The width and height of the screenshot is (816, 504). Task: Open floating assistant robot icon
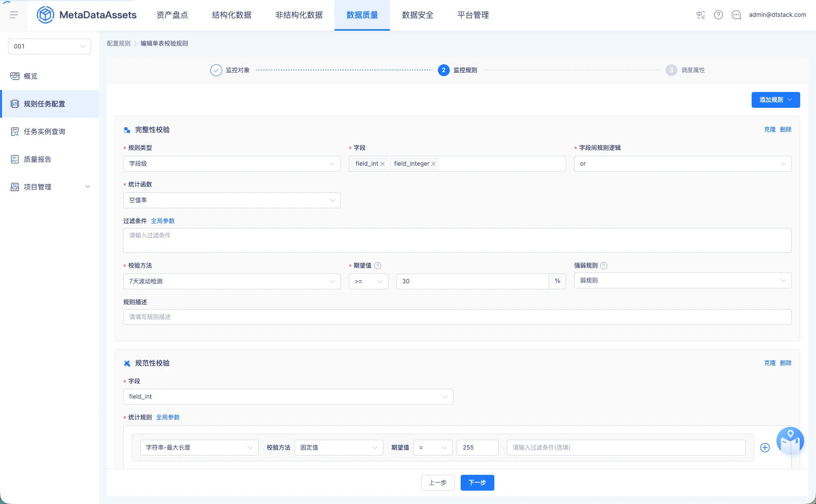pyautogui.click(x=790, y=441)
